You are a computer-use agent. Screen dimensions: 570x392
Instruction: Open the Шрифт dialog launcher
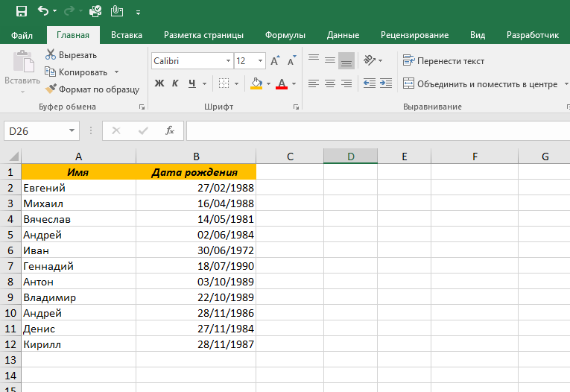297,107
